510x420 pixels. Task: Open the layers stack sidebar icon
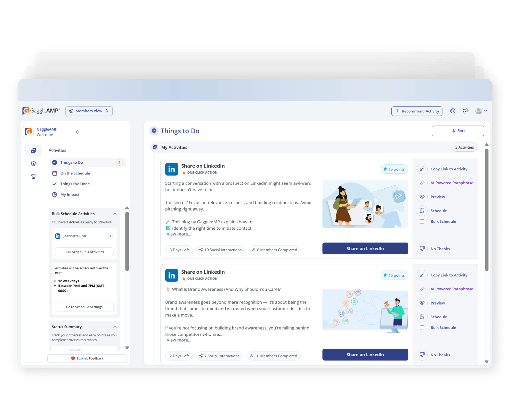(x=34, y=164)
